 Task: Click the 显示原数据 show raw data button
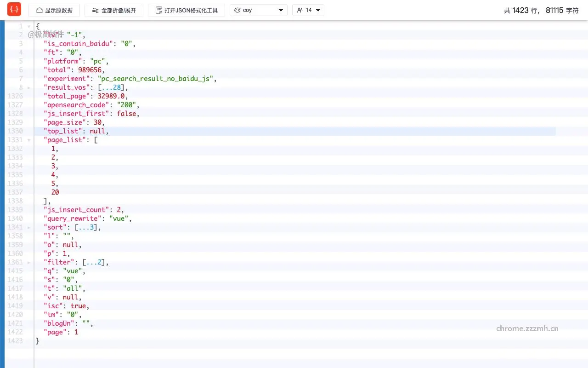click(54, 10)
